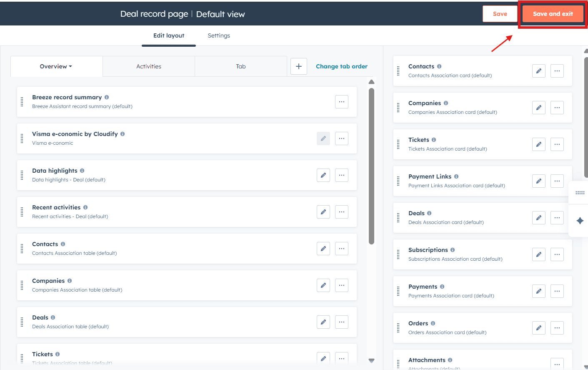Open more options for Companies Association card
The height and width of the screenshot is (370, 588).
(x=557, y=107)
